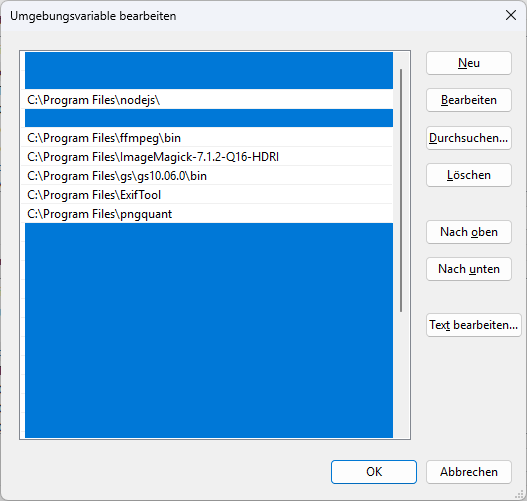This screenshot has width=527, height=501.
Task: Select C:\Program Files\ExifTool entry
Action: pyautogui.click(x=208, y=195)
